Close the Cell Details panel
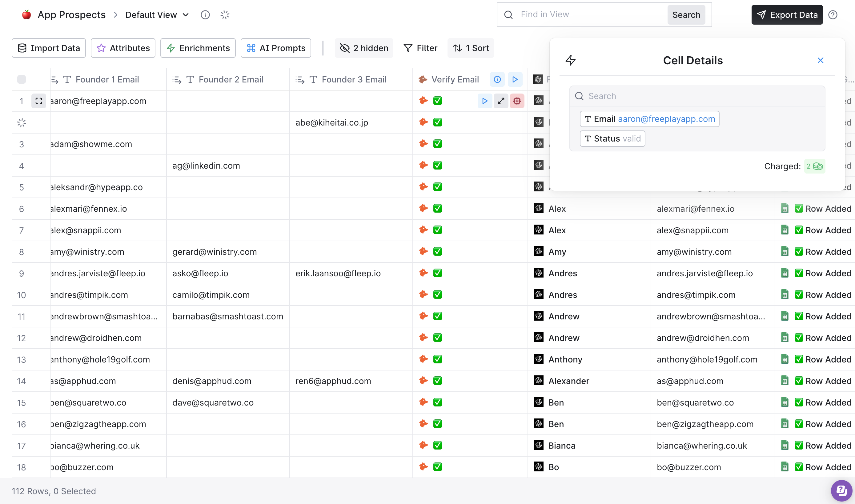 click(820, 60)
